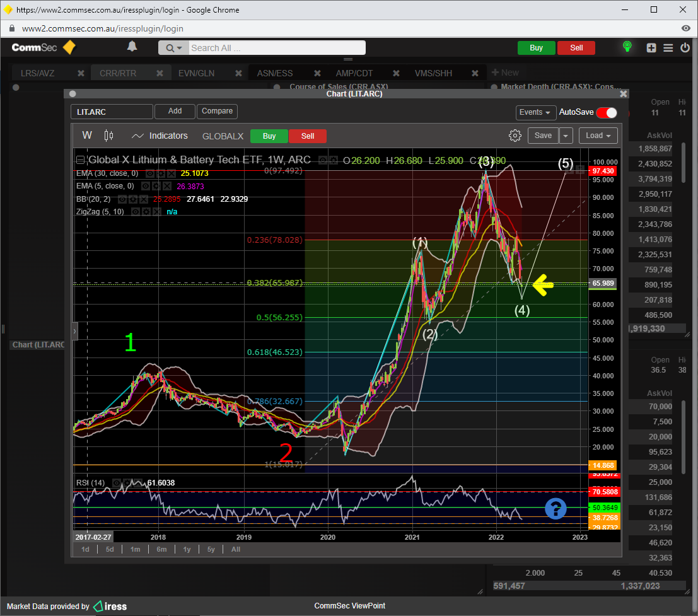Click the notifications bell icon
698x616 pixels.
pos(132,47)
